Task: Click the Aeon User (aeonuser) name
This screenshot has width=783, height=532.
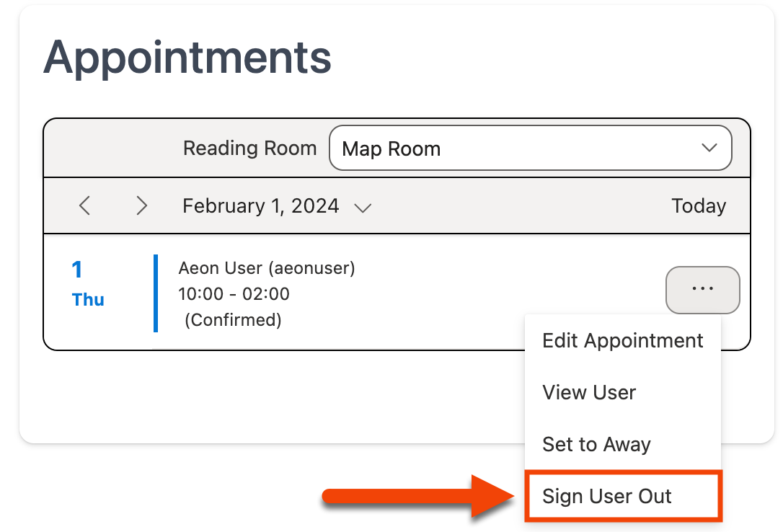Action: click(x=267, y=268)
